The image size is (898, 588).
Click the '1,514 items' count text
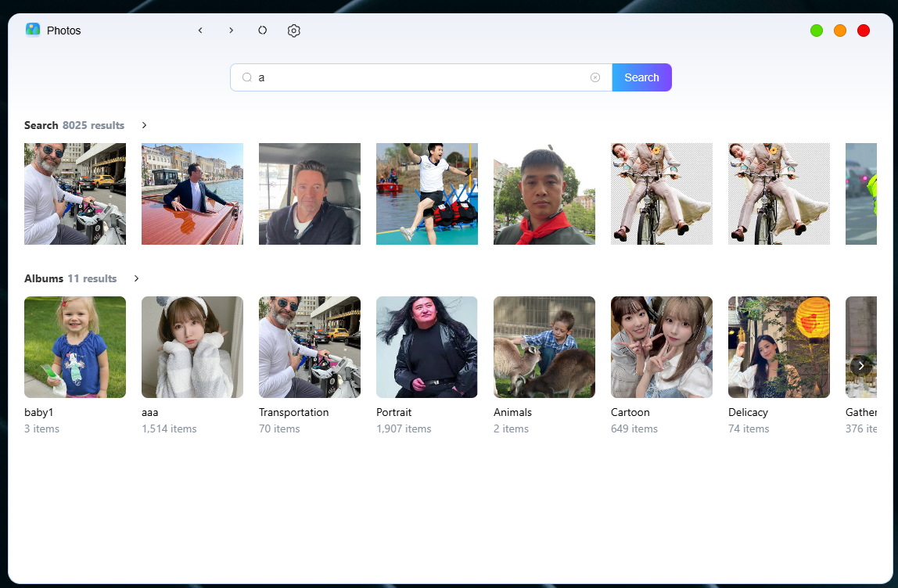169,428
